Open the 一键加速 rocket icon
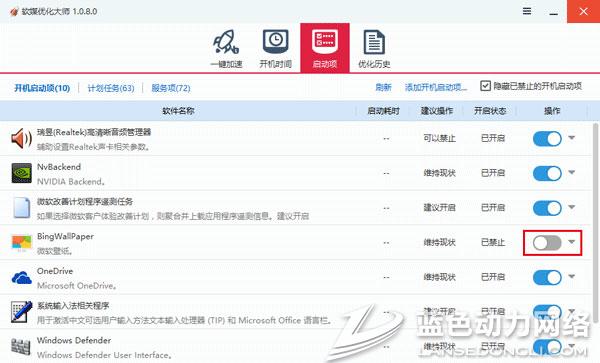Image resolution: width=600 pixels, height=363 pixels. (226, 42)
